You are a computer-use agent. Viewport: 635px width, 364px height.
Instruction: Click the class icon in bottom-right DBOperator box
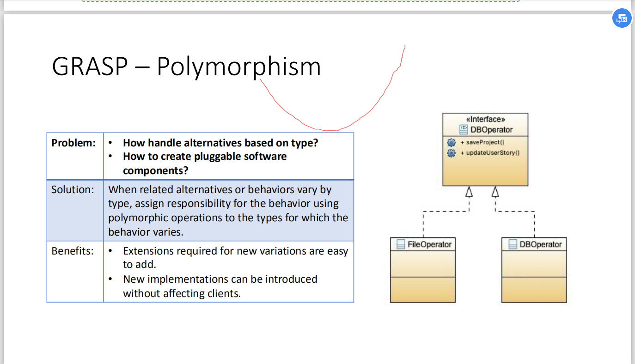[513, 244]
